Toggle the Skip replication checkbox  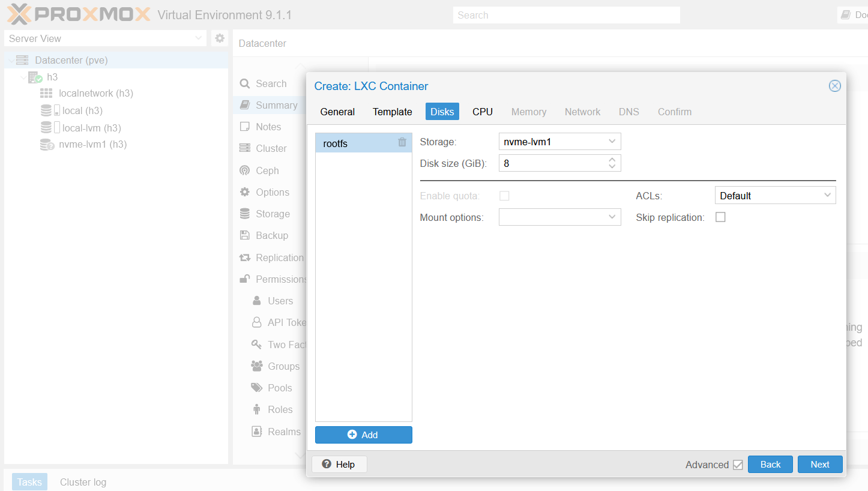pos(720,217)
